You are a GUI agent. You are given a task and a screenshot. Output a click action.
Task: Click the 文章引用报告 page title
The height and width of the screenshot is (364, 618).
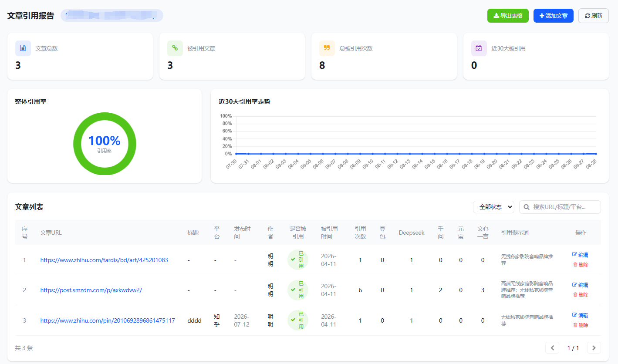pos(31,16)
